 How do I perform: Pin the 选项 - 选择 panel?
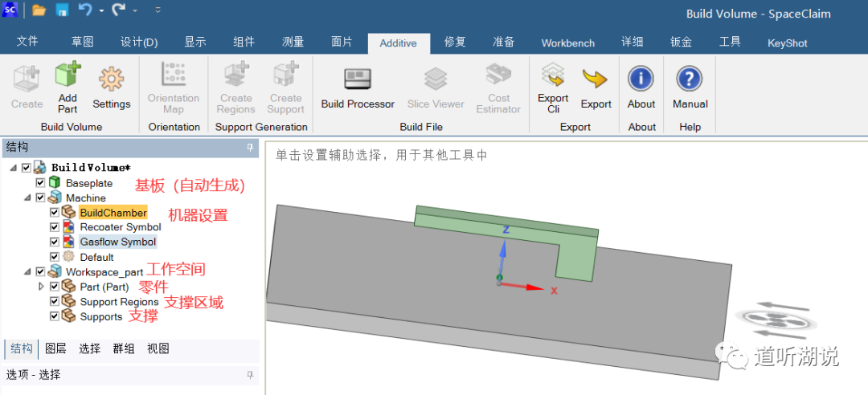[x=250, y=376]
